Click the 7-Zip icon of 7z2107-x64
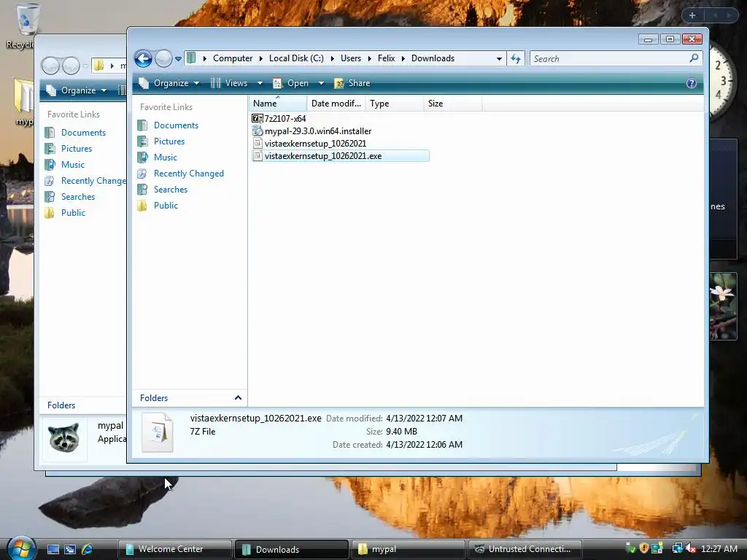747x560 pixels. [258, 119]
